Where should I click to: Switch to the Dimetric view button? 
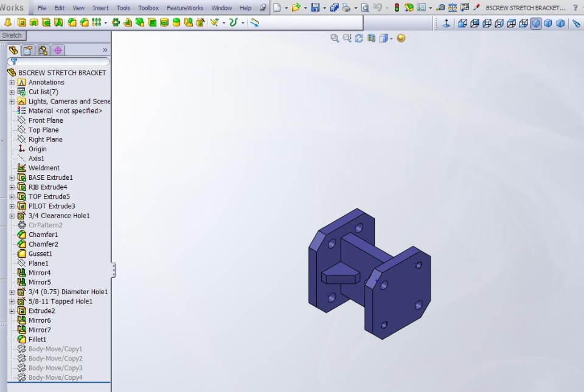560,24
